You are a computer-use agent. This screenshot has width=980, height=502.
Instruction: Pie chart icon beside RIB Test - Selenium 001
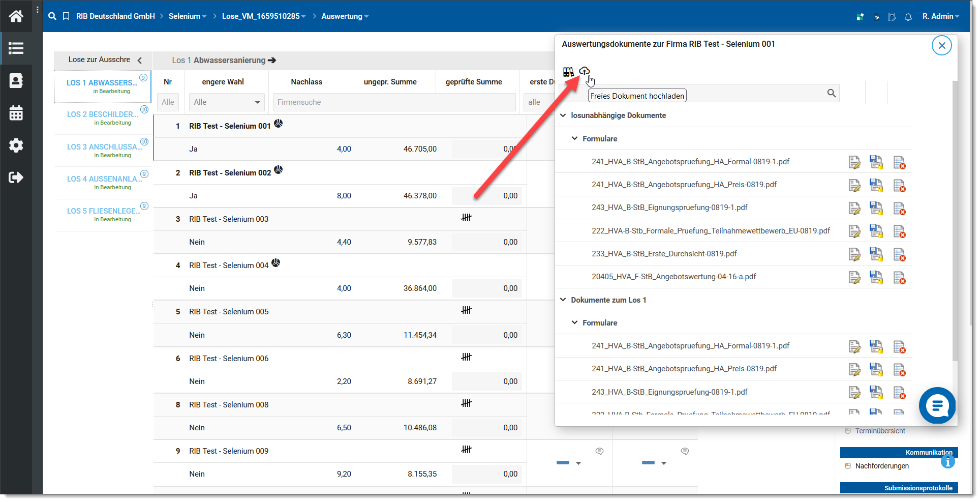(279, 123)
